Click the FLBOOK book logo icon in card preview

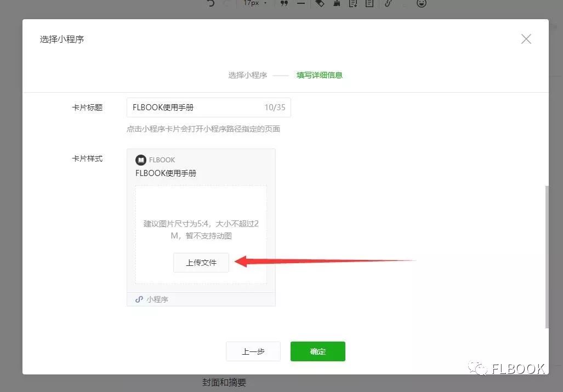tap(141, 160)
